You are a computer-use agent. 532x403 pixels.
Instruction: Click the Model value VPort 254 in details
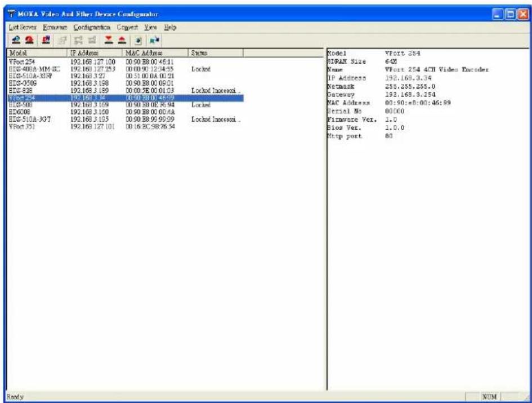(403, 54)
